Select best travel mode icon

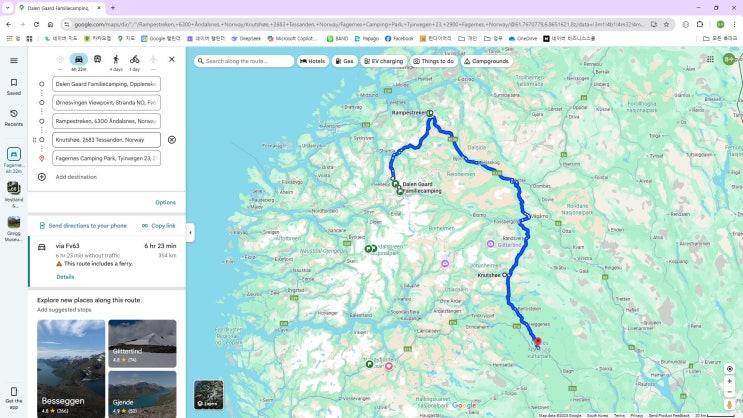pos(60,59)
